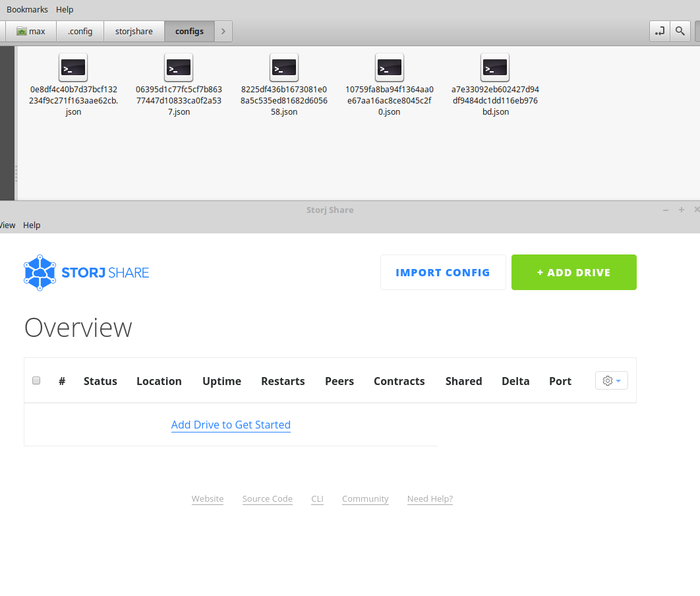Open the 10759fa8ba json config file icon
700x596 pixels.
click(390, 67)
